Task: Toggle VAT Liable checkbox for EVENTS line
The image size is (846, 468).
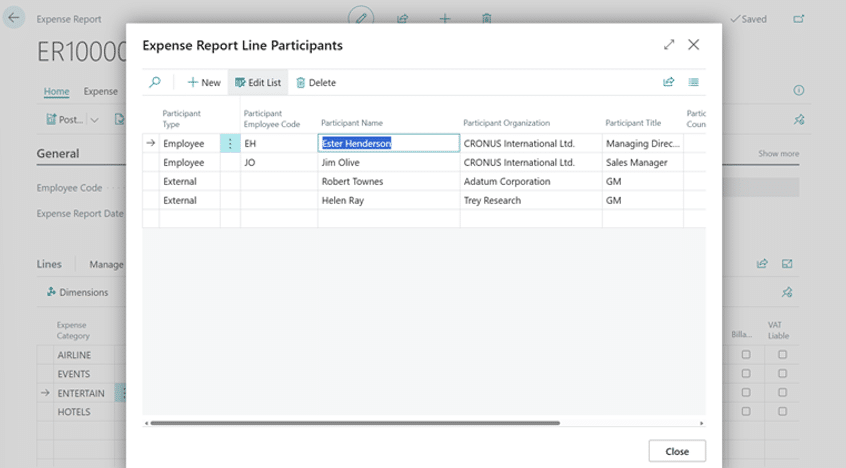Action: [782, 374]
